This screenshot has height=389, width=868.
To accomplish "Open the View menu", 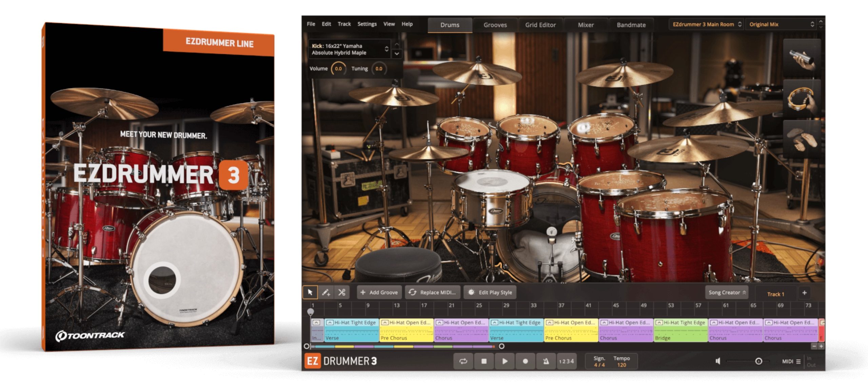I will click(x=389, y=24).
